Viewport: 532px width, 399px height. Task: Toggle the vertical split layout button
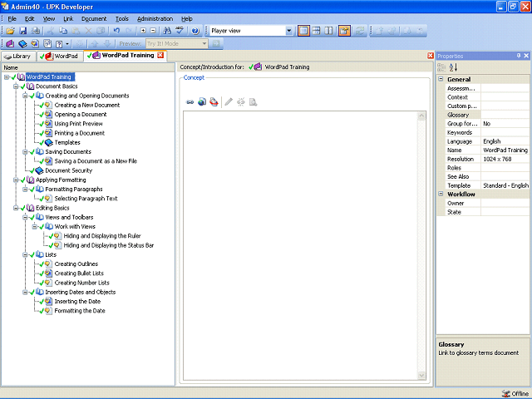pos(328,31)
